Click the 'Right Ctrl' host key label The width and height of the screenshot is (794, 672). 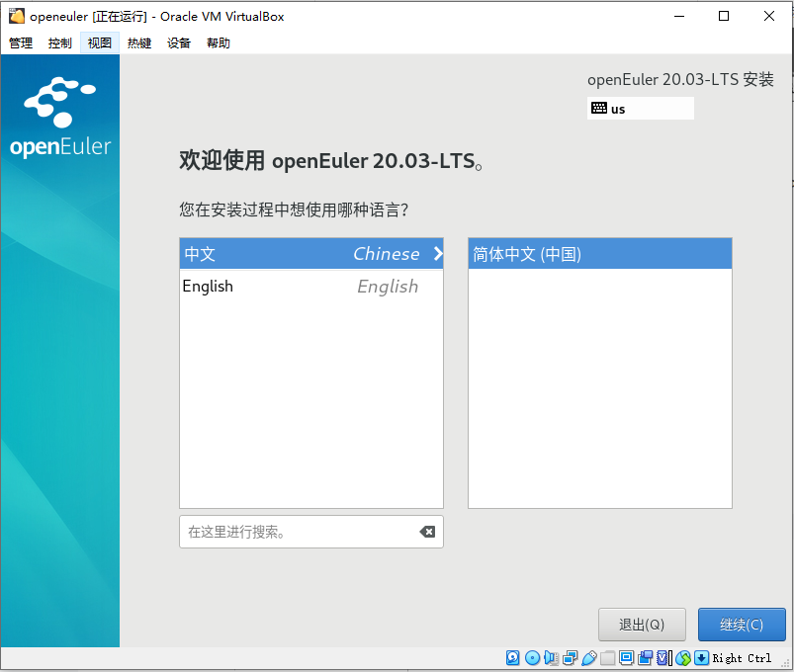pos(742,658)
